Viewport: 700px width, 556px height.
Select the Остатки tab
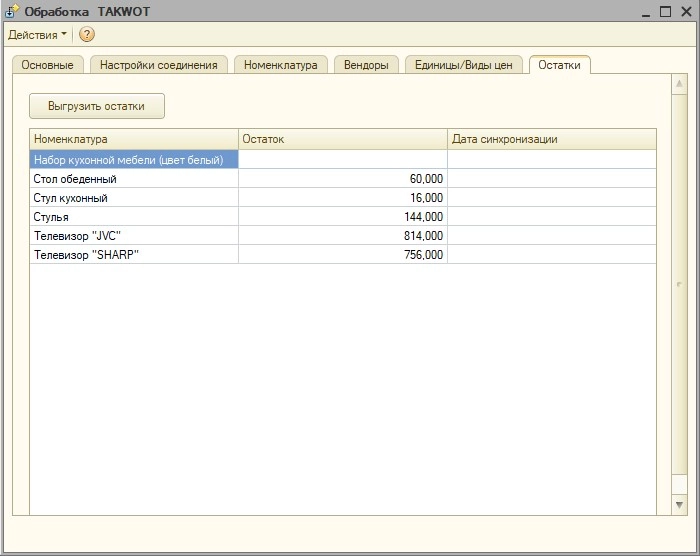coord(559,65)
